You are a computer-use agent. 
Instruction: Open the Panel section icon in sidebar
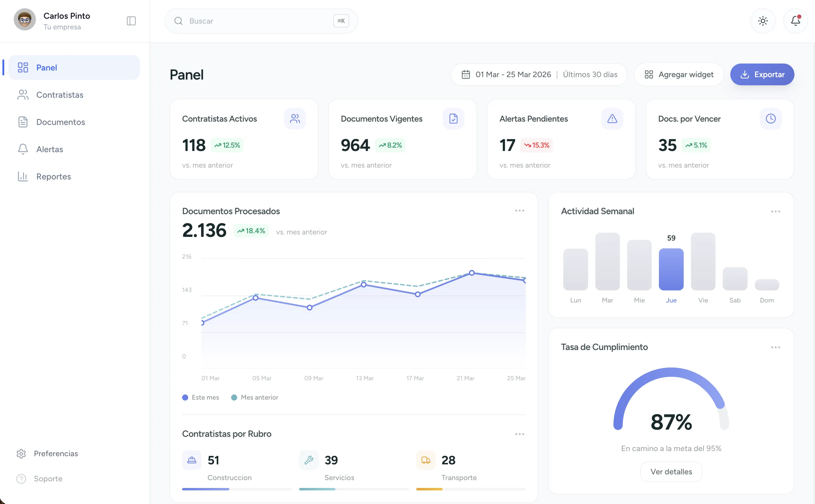click(23, 67)
